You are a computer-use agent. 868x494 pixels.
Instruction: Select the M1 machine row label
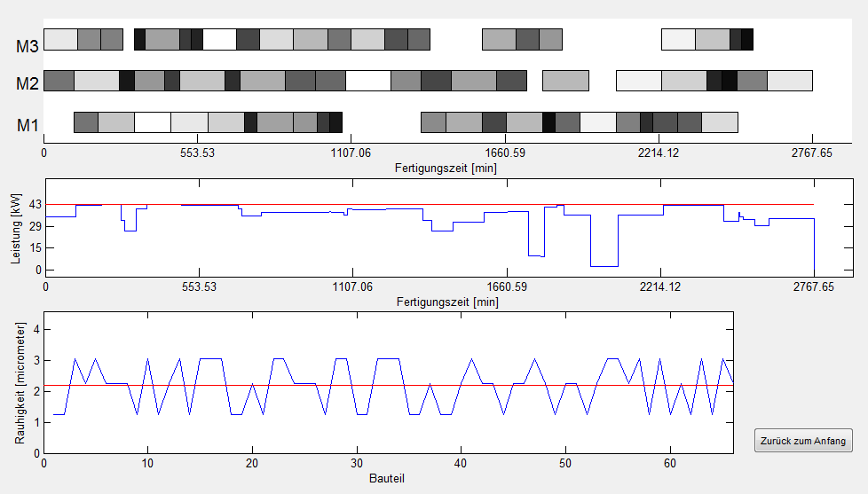[28, 125]
